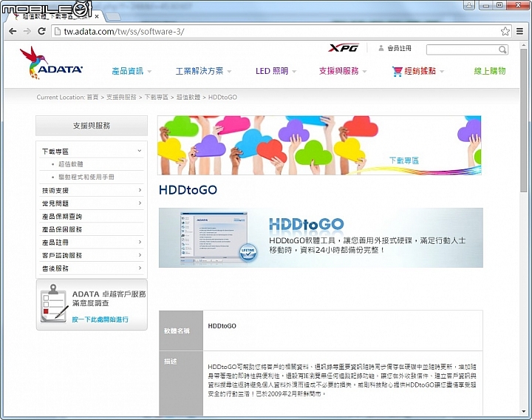This screenshot has width=532, height=420.
Task: Go to 線上購物 online shop
Action: click(x=490, y=71)
